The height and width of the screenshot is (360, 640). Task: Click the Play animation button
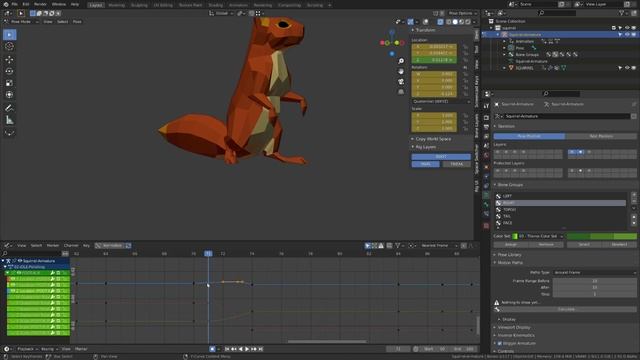[x=247, y=349]
